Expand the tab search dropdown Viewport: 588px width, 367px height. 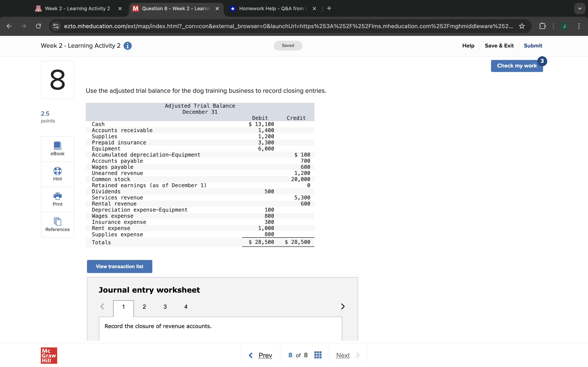pos(579,9)
